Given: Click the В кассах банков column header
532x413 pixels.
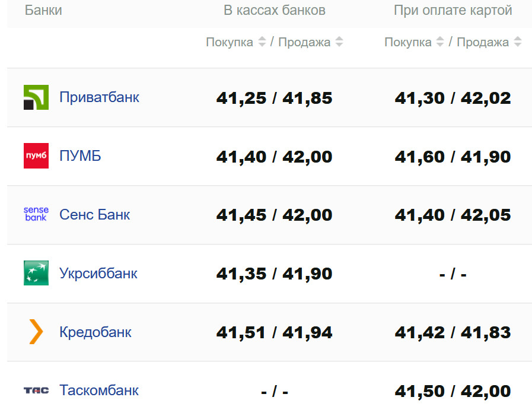Looking at the screenshot, I should [275, 11].
